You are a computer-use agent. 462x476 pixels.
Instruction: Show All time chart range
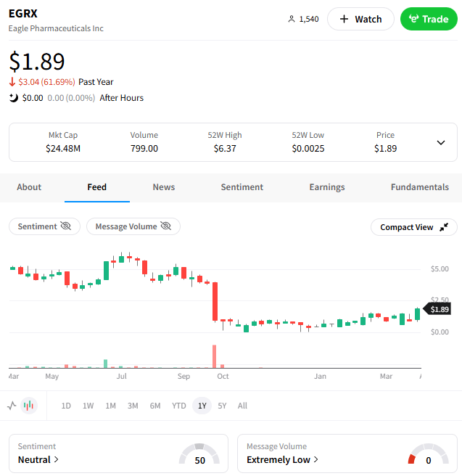[x=242, y=406]
